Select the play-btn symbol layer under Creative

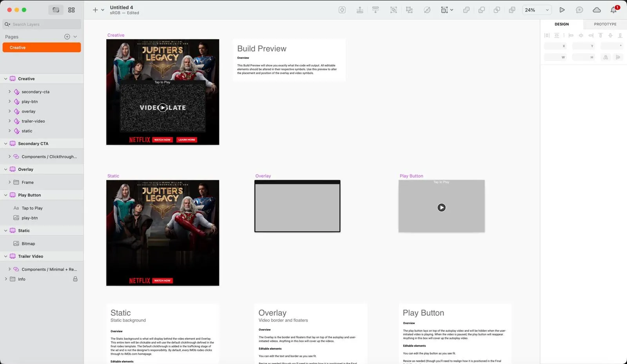pos(42,101)
